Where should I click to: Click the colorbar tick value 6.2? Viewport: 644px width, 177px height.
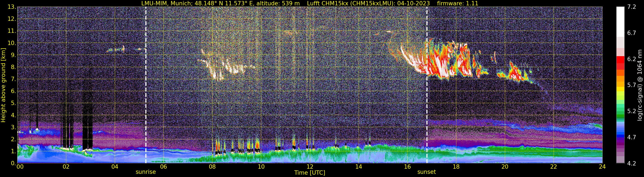632,59
